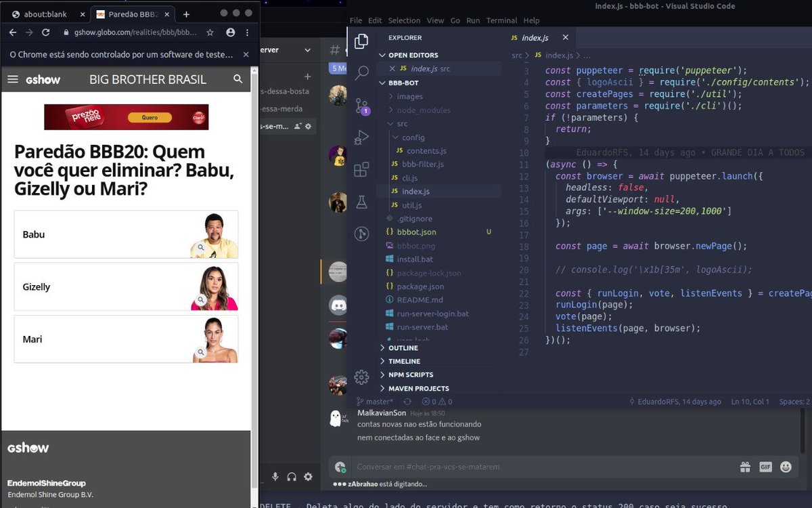This screenshot has height=508, width=812.
Task: Open Discord gift icon in message bar
Action: [745, 467]
